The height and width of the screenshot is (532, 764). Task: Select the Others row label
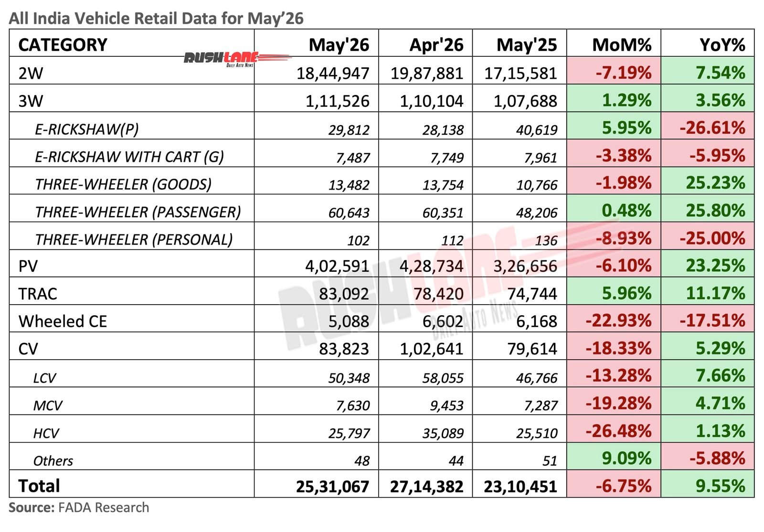(53, 461)
